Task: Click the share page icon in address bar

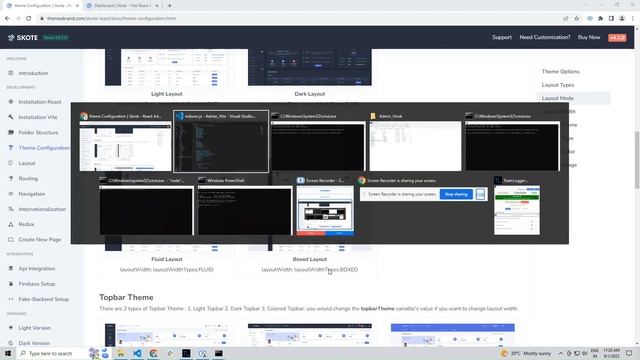Action: click(565, 18)
